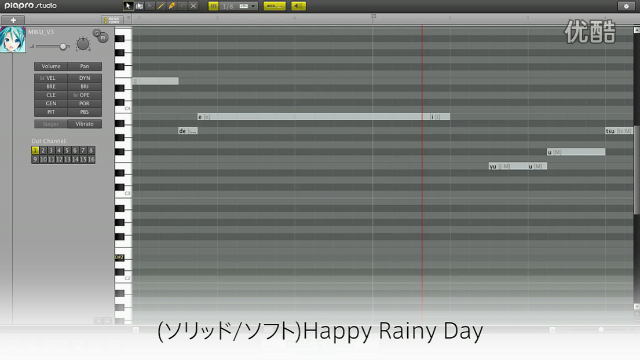Select the POR parameter button
This screenshot has height=360, width=640.
point(84,104)
